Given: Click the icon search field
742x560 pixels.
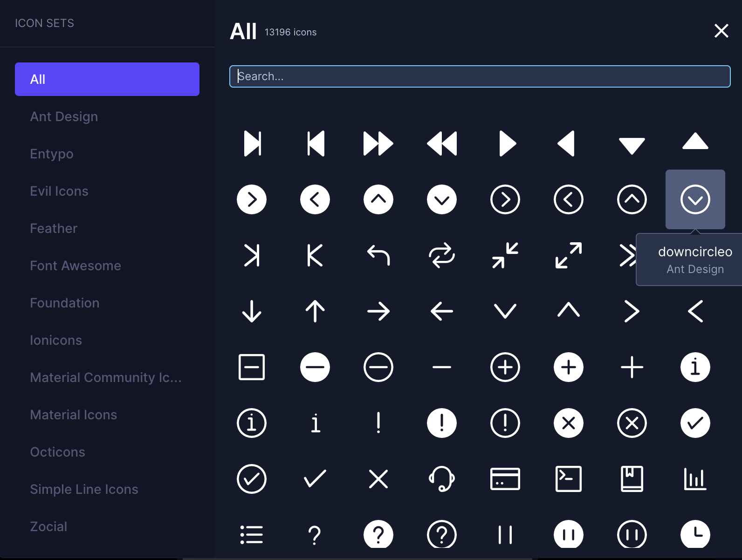Looking at the screenshot, I should click(480, 76).
